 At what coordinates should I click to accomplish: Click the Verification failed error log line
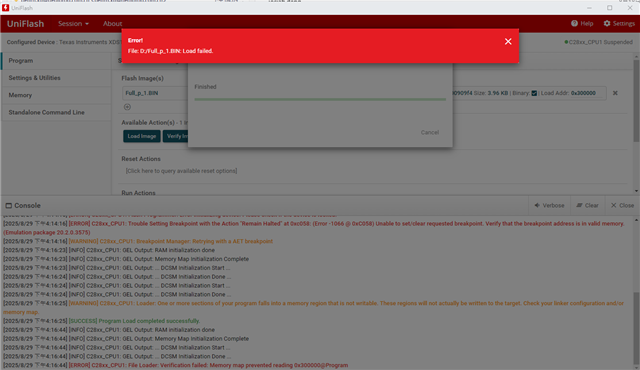click(x=176, y=366)
